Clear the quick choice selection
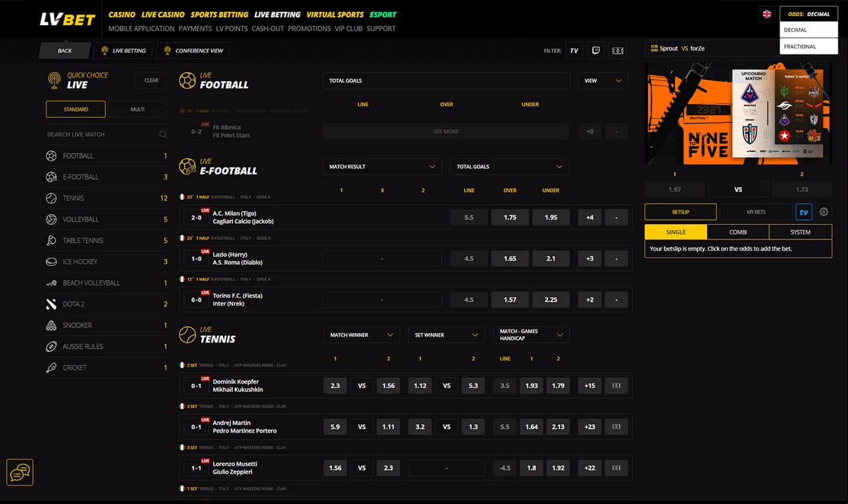 coord(152,81)
